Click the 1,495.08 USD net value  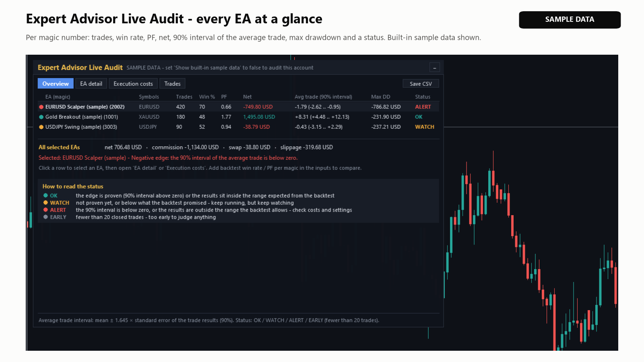coord(259,117)
